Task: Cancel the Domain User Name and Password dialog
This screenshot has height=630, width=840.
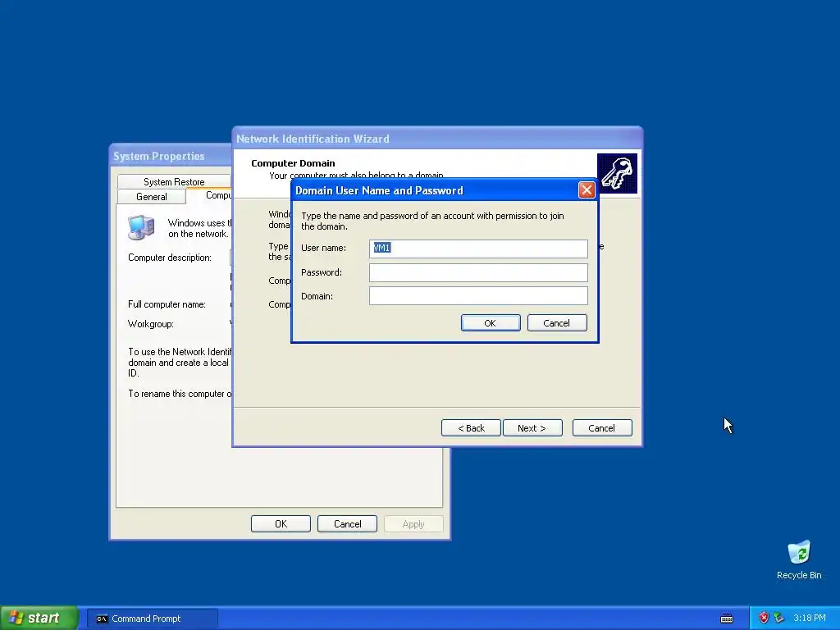Action: [557, 323]
